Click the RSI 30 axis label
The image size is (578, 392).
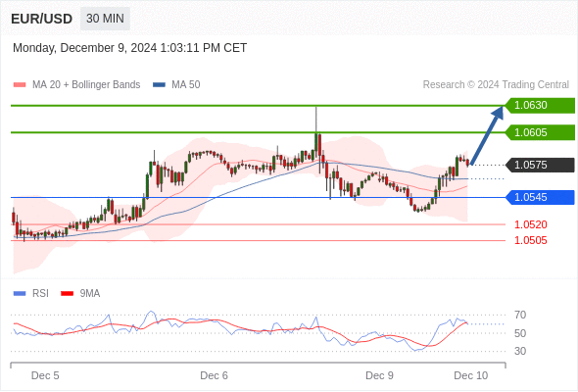520,351
